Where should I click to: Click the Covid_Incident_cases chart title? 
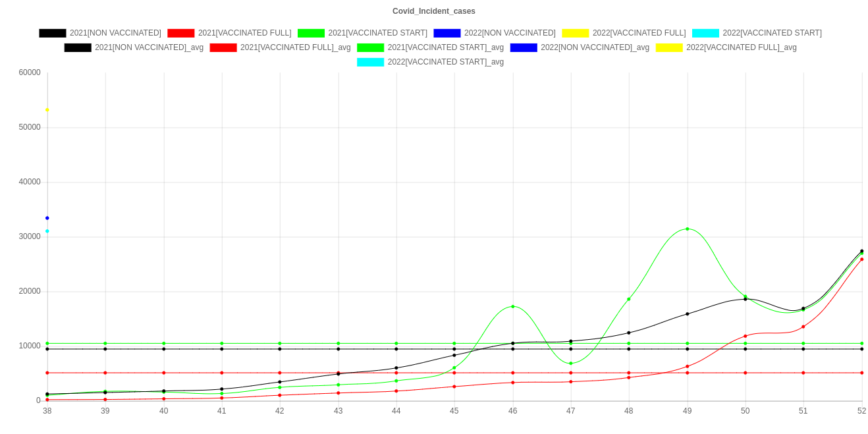point(434,11)
